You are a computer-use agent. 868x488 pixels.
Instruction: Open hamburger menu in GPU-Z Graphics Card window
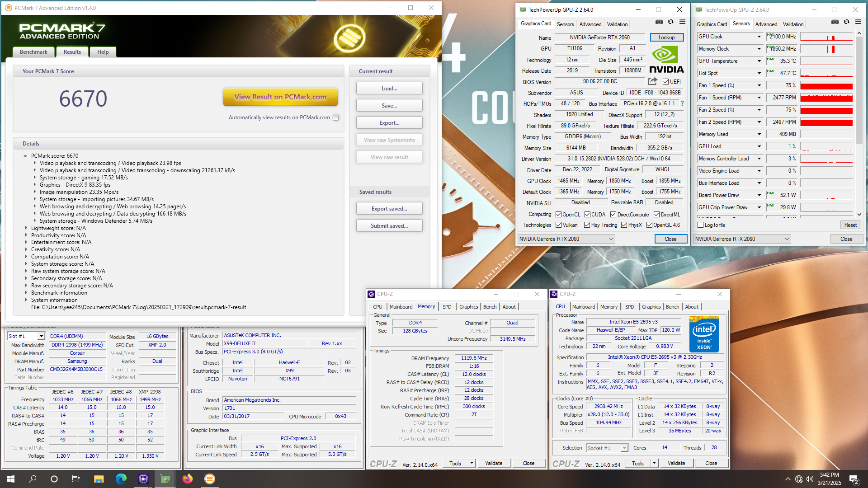[x=683, y=22]
